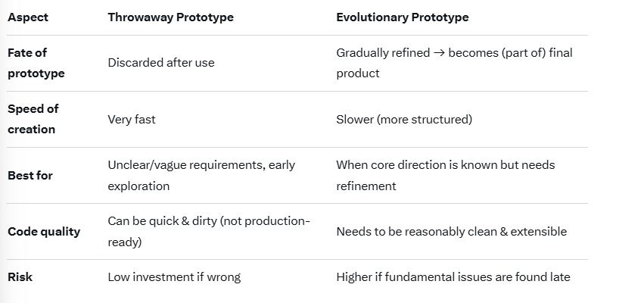
Task: Select the 'Speed of creation' row label
Action: point(33,119)
